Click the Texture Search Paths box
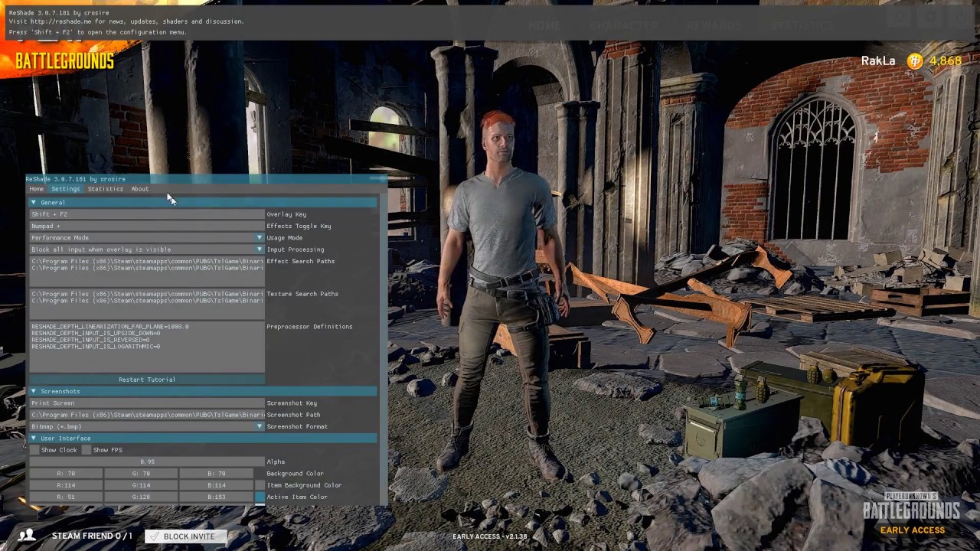This screenshot has height=551, width=980. point(147,304)
